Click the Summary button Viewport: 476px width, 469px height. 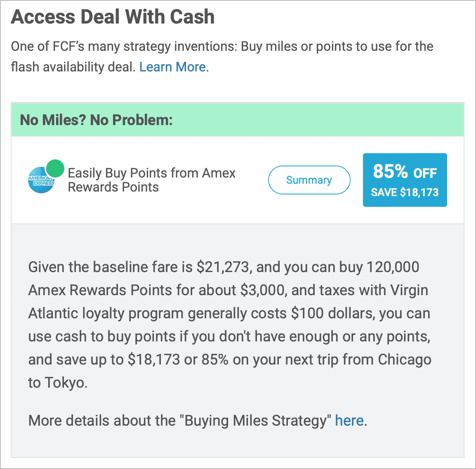coord(309,180)
